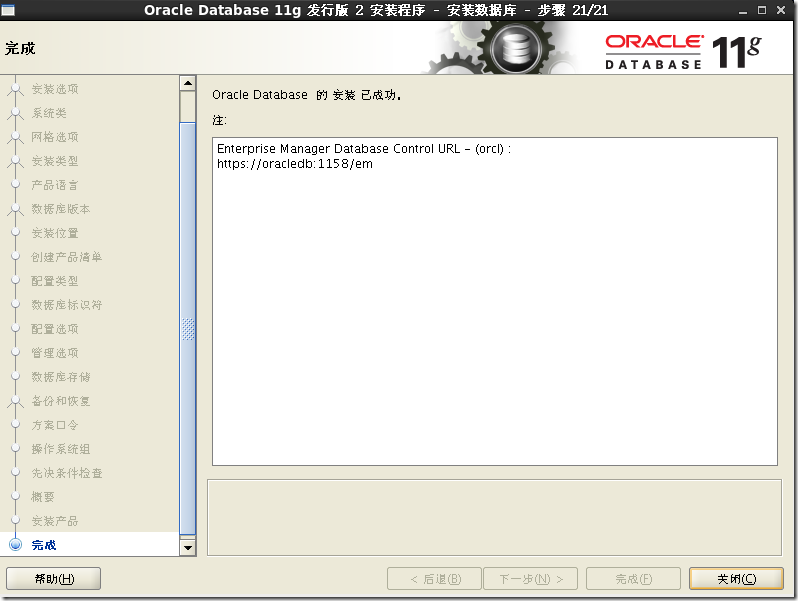Viewport: 798px width, 601px height.
Task: Select the 安装产品 step
Action: click(55, 521)
